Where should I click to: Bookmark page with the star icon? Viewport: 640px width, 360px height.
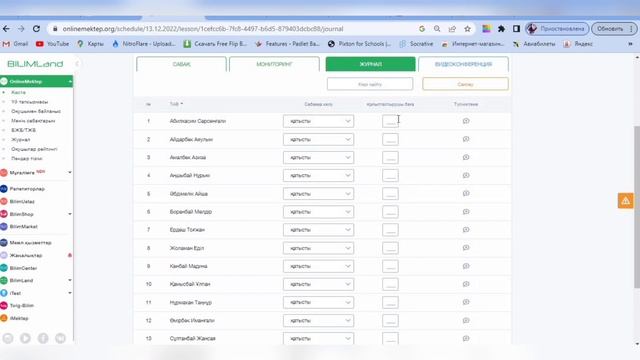(x=467, y=29)
